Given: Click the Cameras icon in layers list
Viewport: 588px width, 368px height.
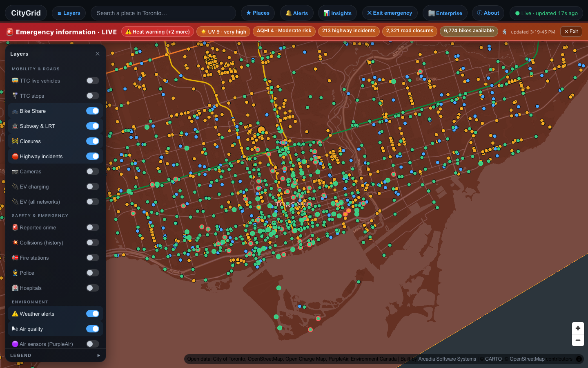Looking at the screenshot, I should 15,171.
